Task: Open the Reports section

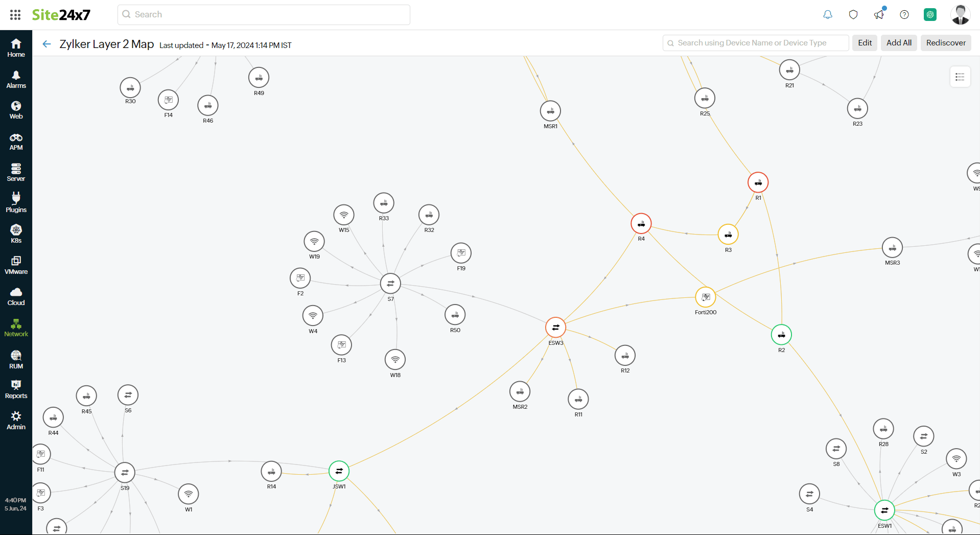Action: [16, 389]
